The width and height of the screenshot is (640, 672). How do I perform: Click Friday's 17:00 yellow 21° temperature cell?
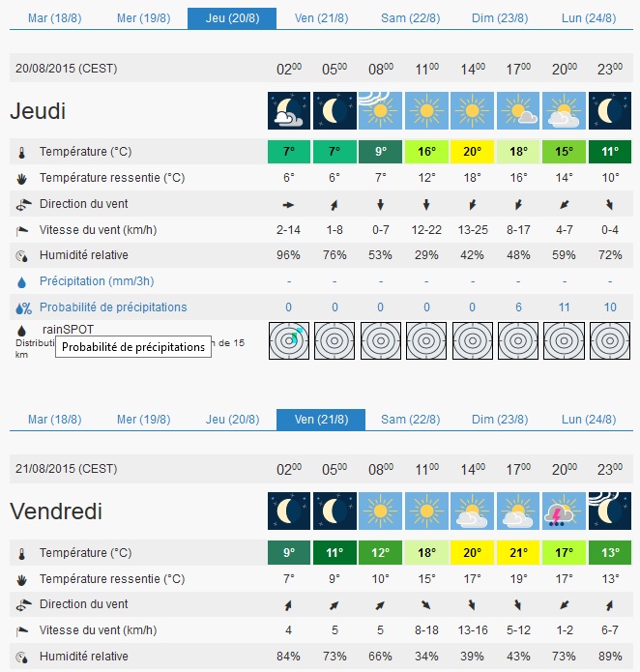[518, 553]
